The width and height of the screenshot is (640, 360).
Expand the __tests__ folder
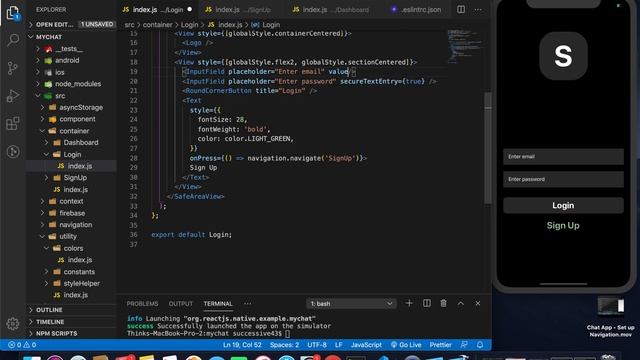tap(71, 49)
